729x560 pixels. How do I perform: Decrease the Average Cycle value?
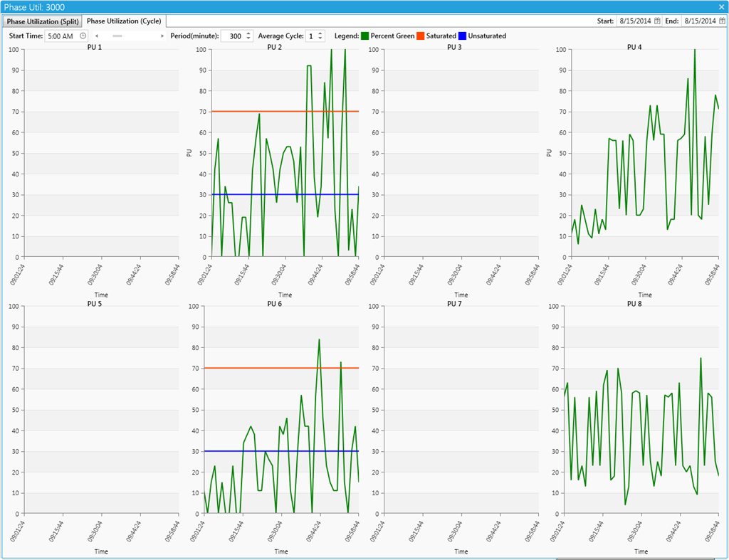coord(320,38)
